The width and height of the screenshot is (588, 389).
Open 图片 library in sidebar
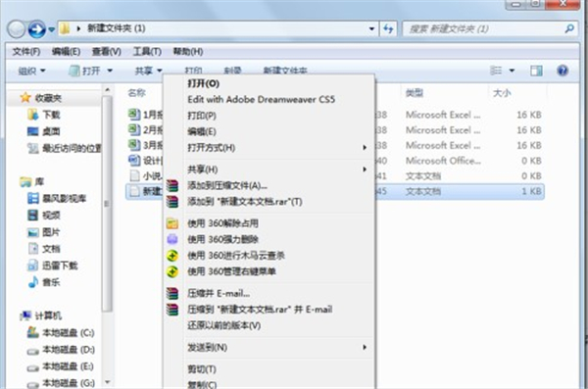(x=43, y=232)
